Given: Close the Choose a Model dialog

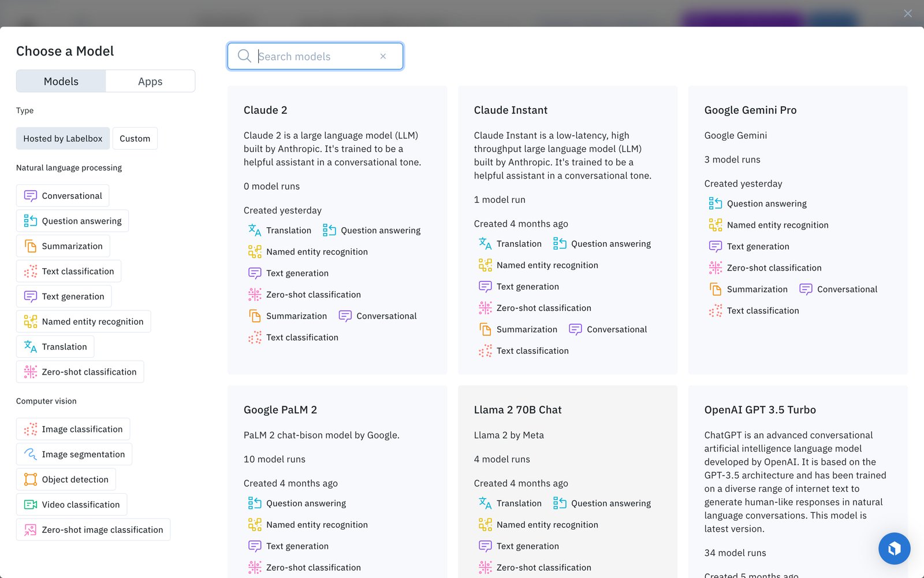Looking at the screenshot, I should pyautogui.click(x=907, y=13).
